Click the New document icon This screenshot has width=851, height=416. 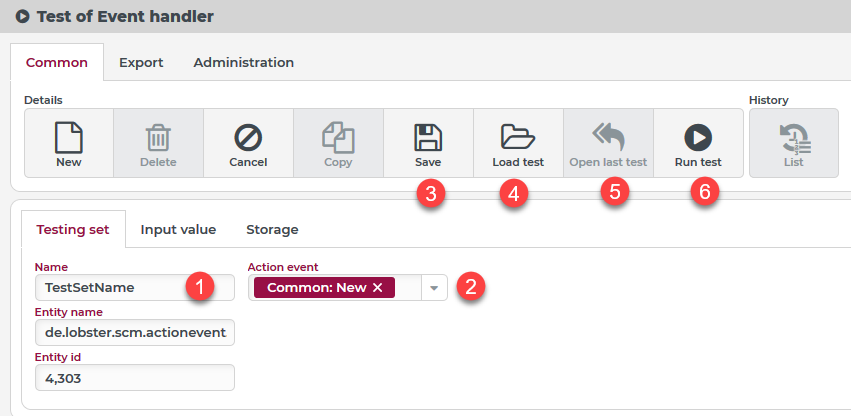click(69, 138)
